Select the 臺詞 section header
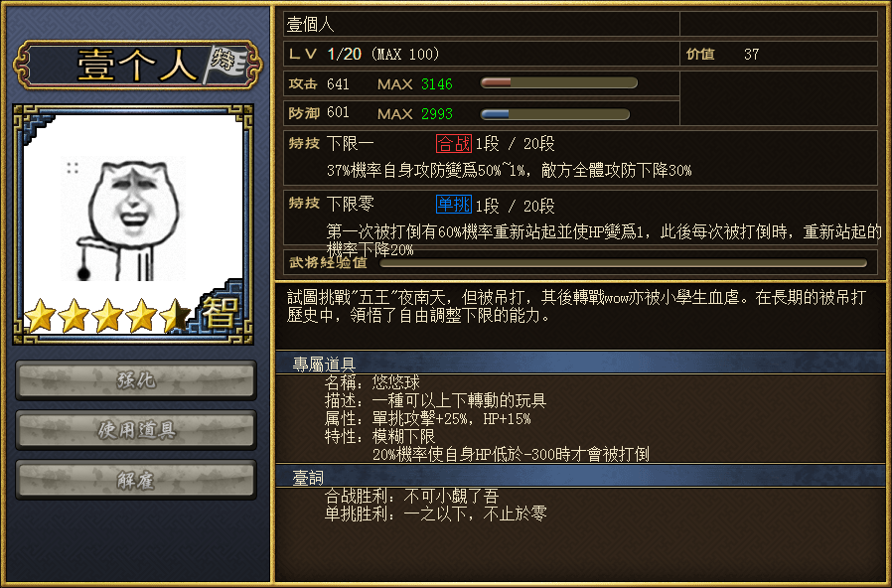Viewport: 892px width, 588px height. click(x=580, y=477)
